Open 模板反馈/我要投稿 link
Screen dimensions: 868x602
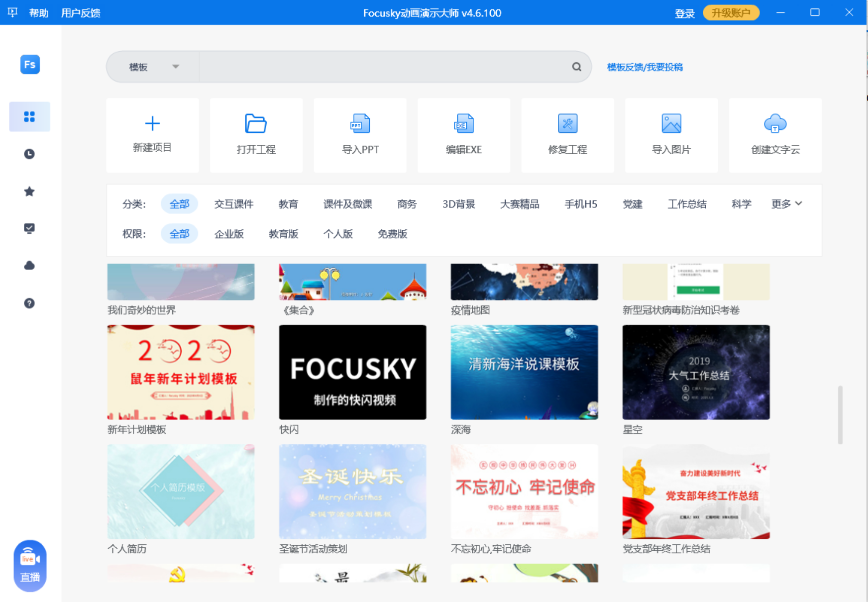[645, 67]
